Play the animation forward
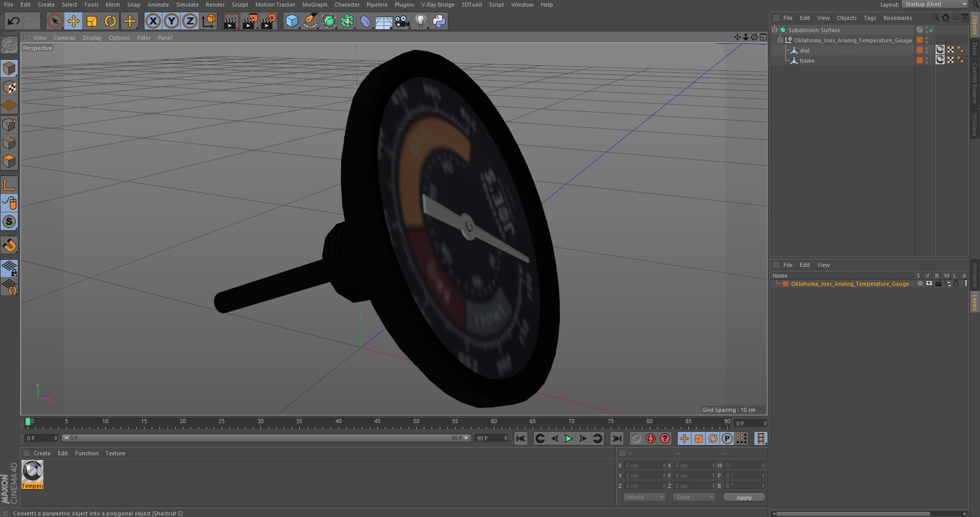The height and width of the screenshot is (517, 980). [568, 438]
